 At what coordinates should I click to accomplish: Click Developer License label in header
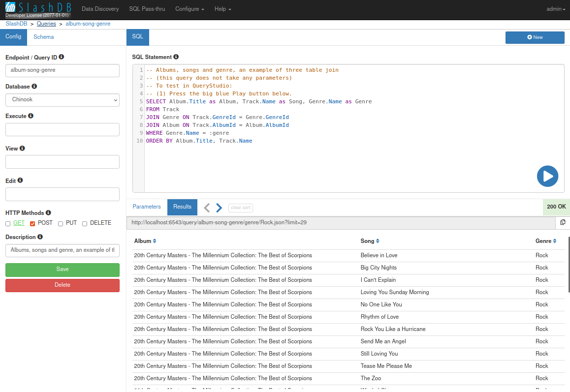click(37, 15)
